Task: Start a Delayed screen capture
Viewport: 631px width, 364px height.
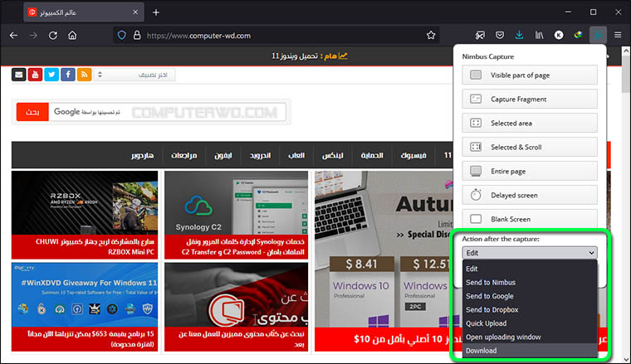Action: [530, 195]
